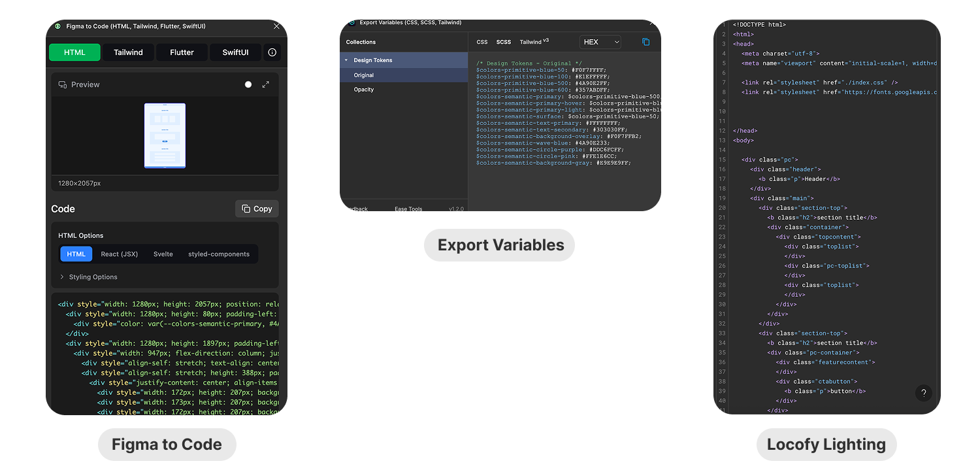The width and height of the screenshot is (980, 474).
Task: Select the green HTML framework tab
Action: [74, 52]
